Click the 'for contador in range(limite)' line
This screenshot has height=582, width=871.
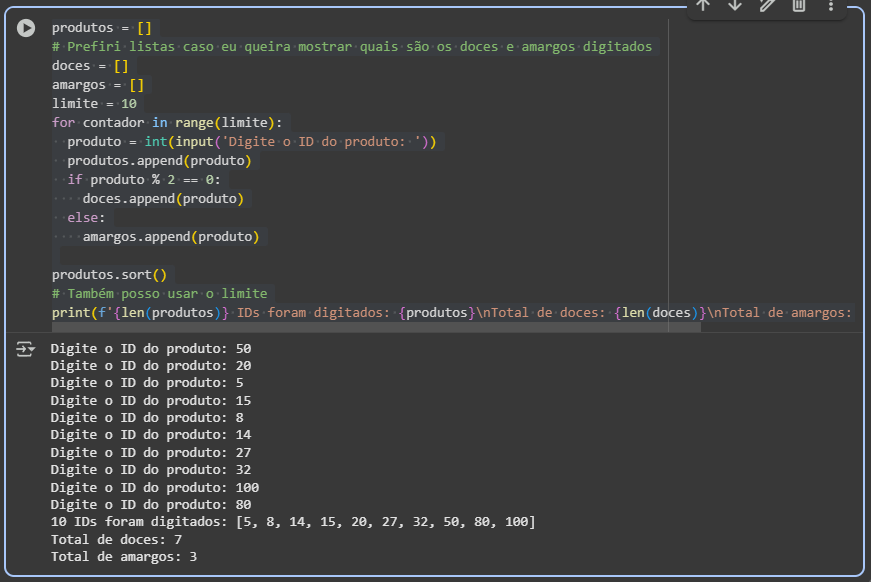click(167, 123)
